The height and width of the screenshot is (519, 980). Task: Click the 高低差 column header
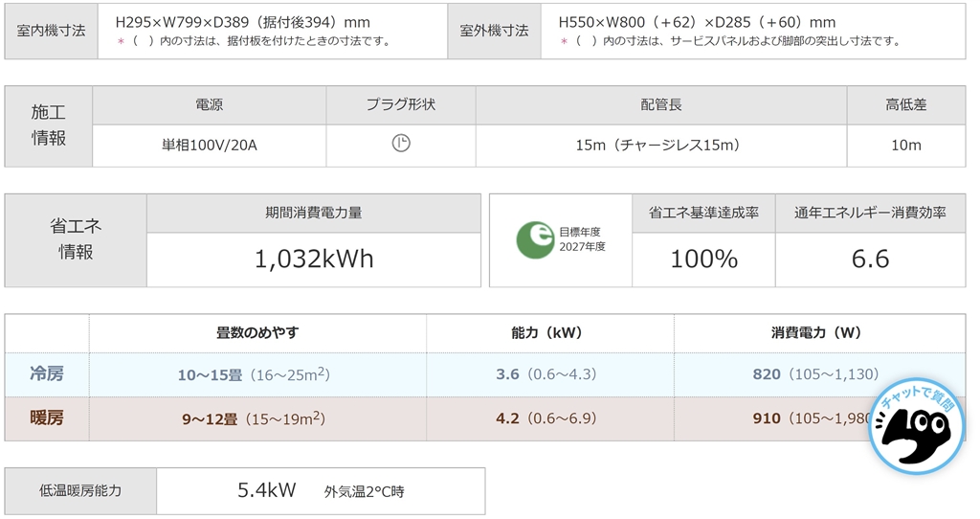[905, 104]
